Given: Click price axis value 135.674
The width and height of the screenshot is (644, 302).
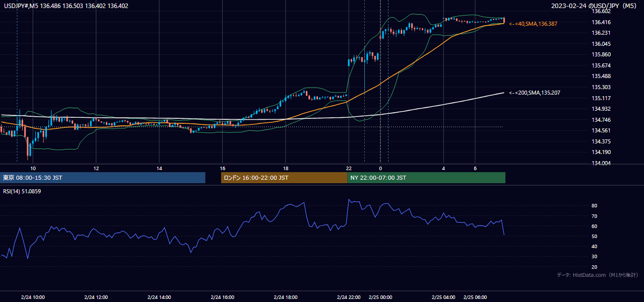Looking at the screenshot, I should tap(601, 65).
